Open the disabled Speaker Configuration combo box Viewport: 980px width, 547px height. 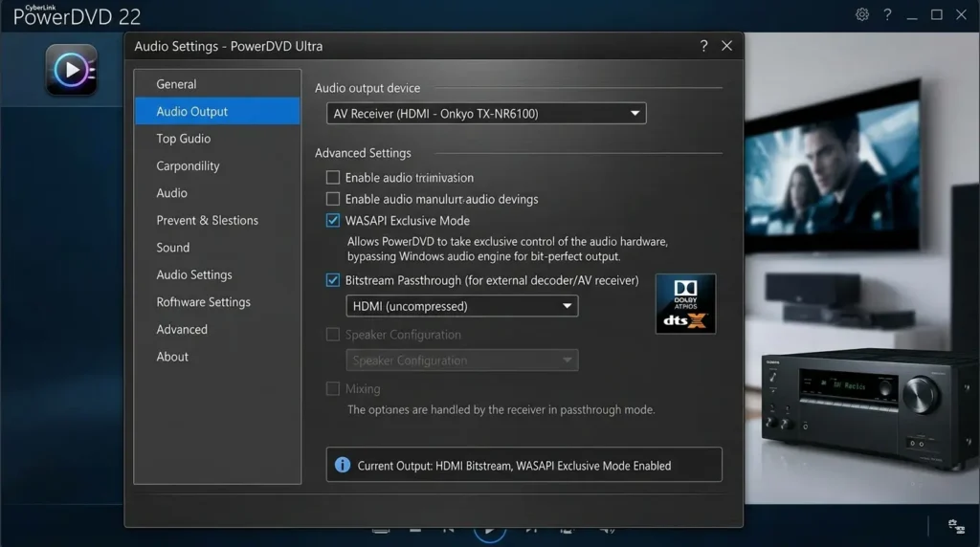point(462,361)
